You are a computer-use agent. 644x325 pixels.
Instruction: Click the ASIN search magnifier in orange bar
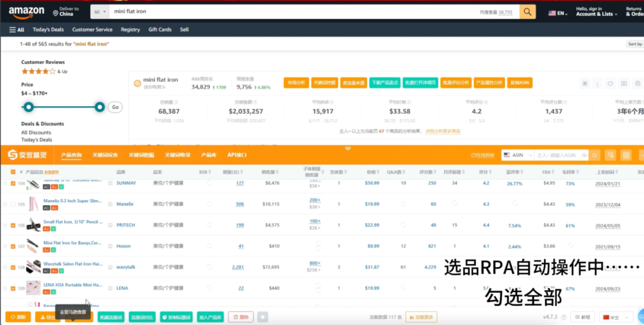[595, 155]
